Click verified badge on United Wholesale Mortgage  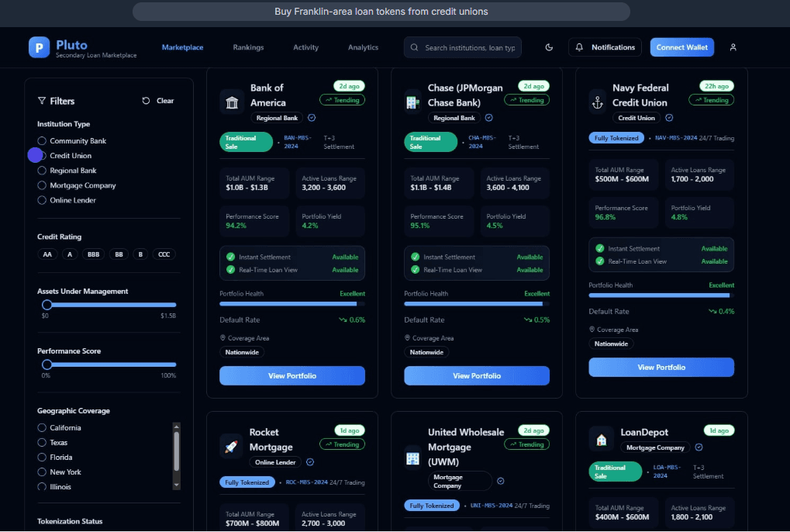click(x=500, y=481)
